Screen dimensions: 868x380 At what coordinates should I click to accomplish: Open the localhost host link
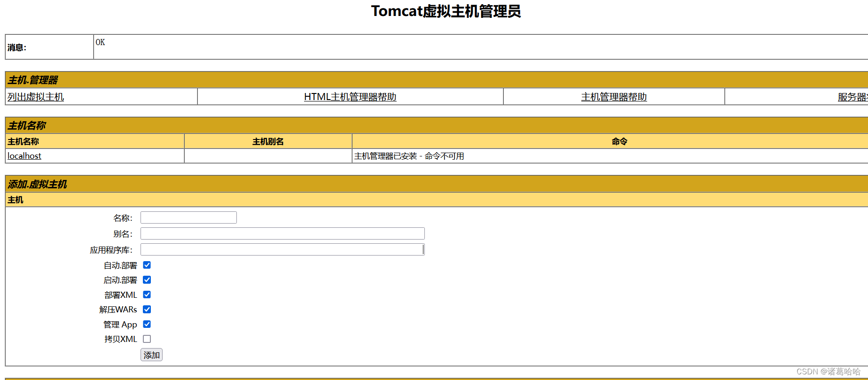pos(24,156)
